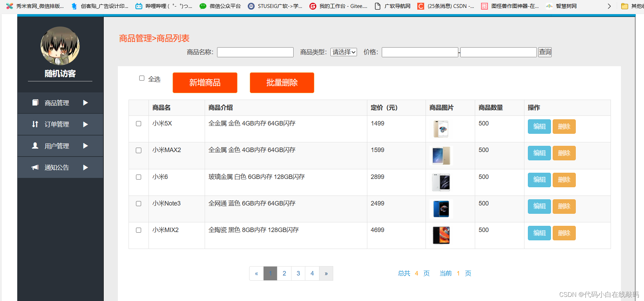Show more bookmarks with the chevron arrow
This screenshot has width=644, height=301.
tap(609, 6)
